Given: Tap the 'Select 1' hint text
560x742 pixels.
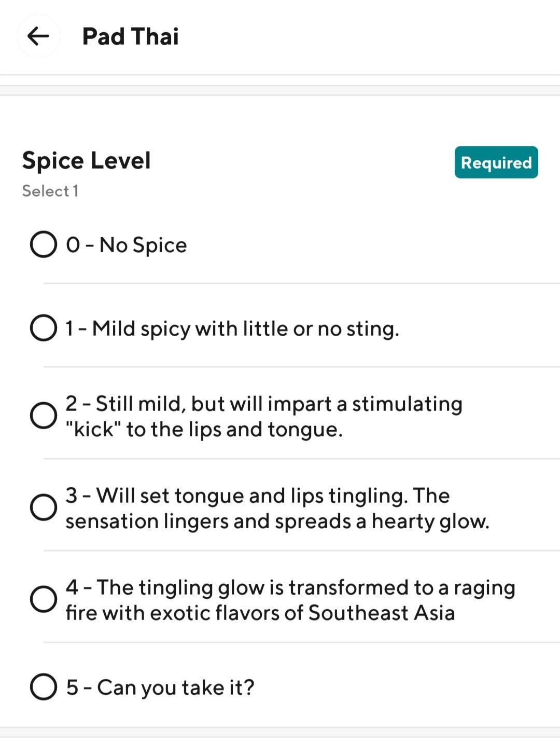Looking at the screenshot, I should click(x=50, y=191).
